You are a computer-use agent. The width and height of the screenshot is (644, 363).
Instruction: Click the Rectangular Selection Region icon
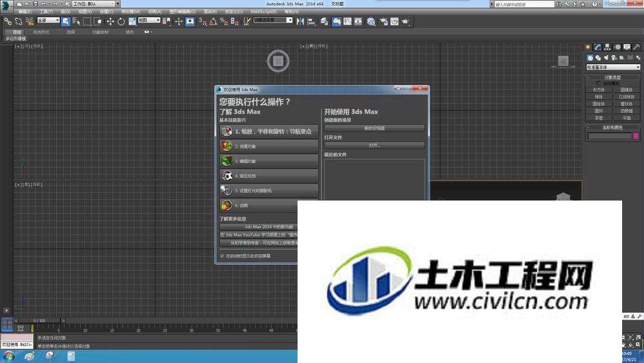click(87, 21)
